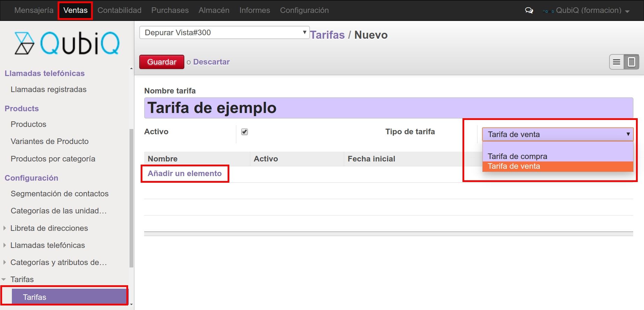Image resolution: width=644 pixels, height=310 pixels.
Task: Expand Libreta de direcciones menu
Action: 49,228
